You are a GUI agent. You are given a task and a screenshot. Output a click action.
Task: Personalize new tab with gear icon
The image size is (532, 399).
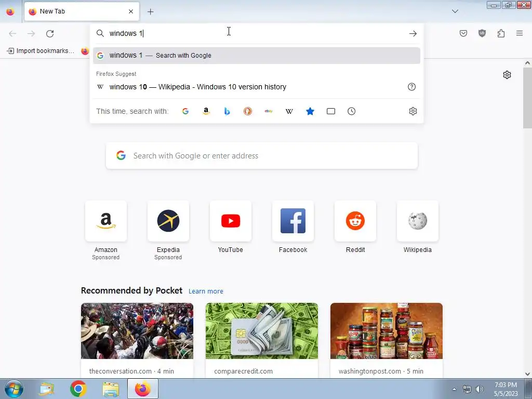507,75
